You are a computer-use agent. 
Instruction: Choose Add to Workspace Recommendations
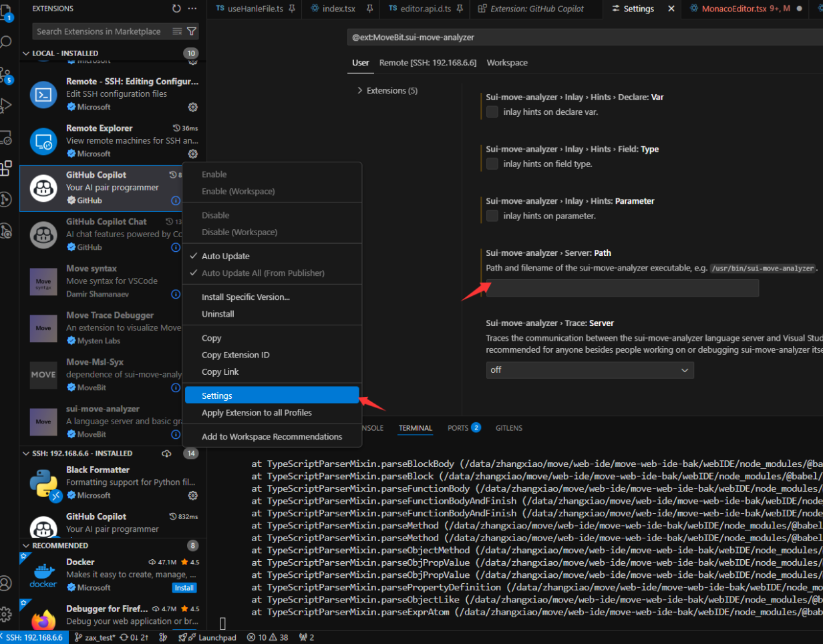pos(272,437)
